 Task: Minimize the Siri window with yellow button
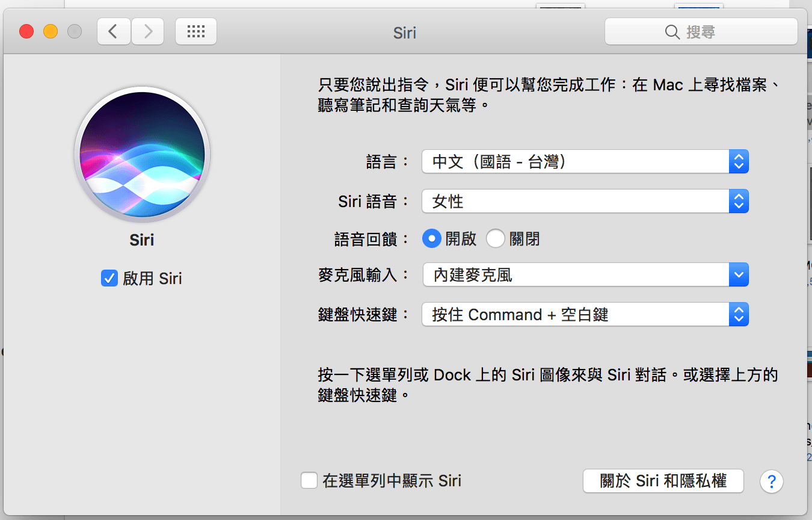click(x=51, y=31)
